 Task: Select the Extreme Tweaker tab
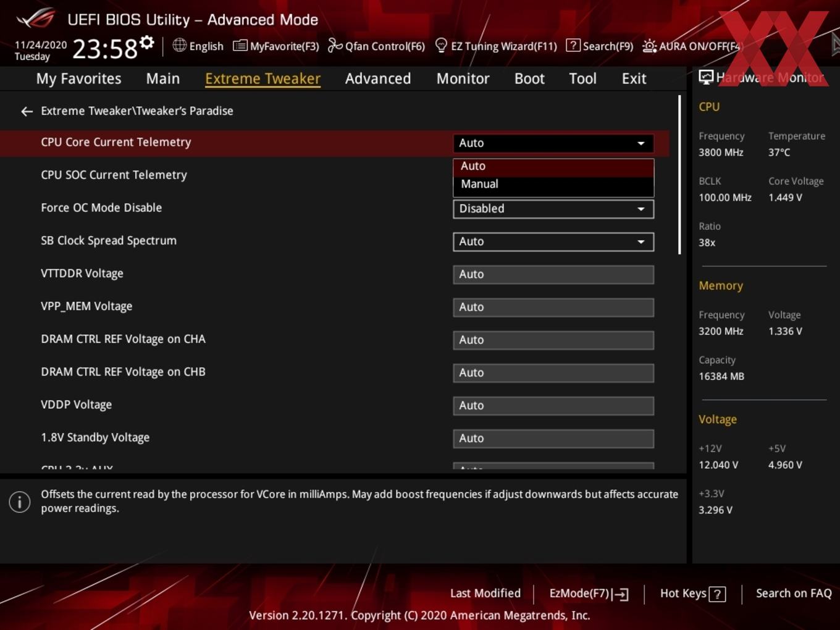[x=262, y=78]
